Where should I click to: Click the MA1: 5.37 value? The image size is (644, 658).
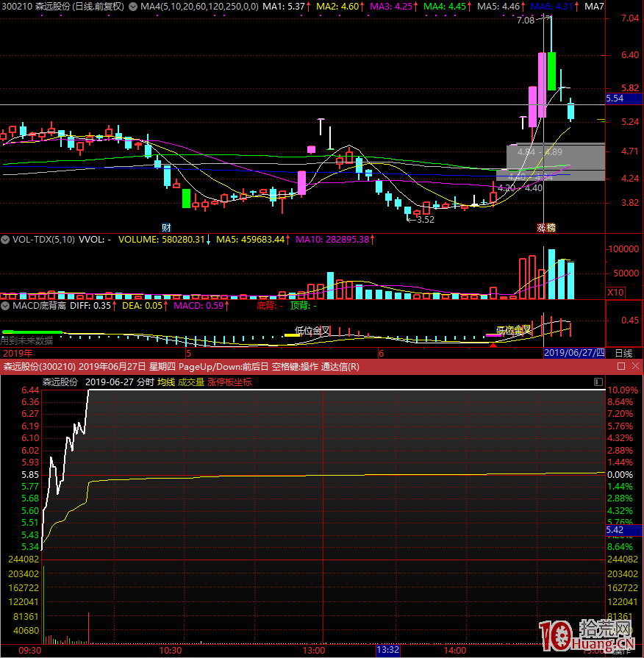coord(284,7)
